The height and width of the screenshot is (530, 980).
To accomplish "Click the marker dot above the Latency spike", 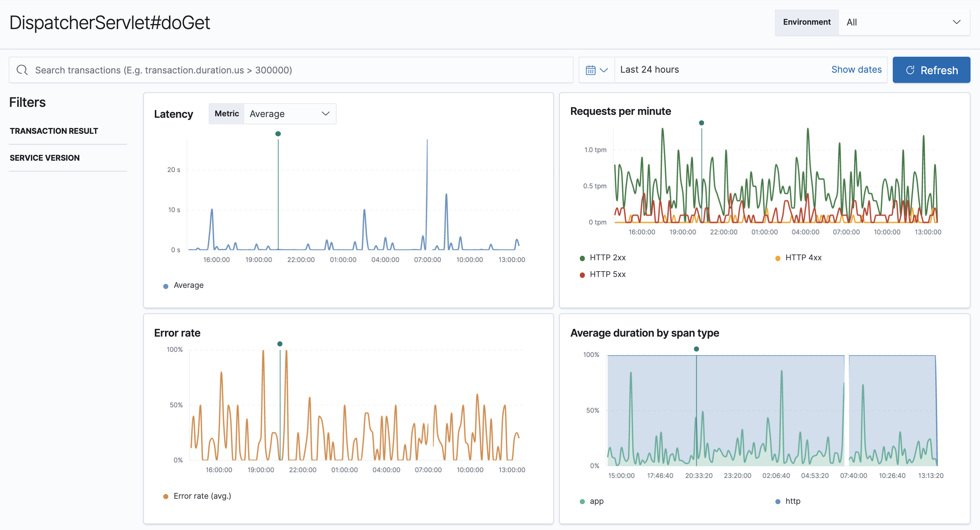I will [278, 133].
